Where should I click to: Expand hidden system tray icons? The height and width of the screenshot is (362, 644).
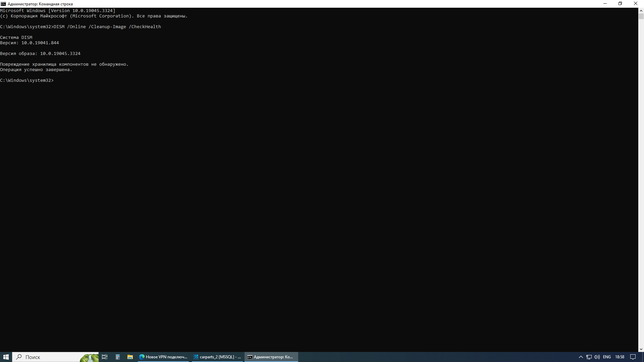coord(581,357)
